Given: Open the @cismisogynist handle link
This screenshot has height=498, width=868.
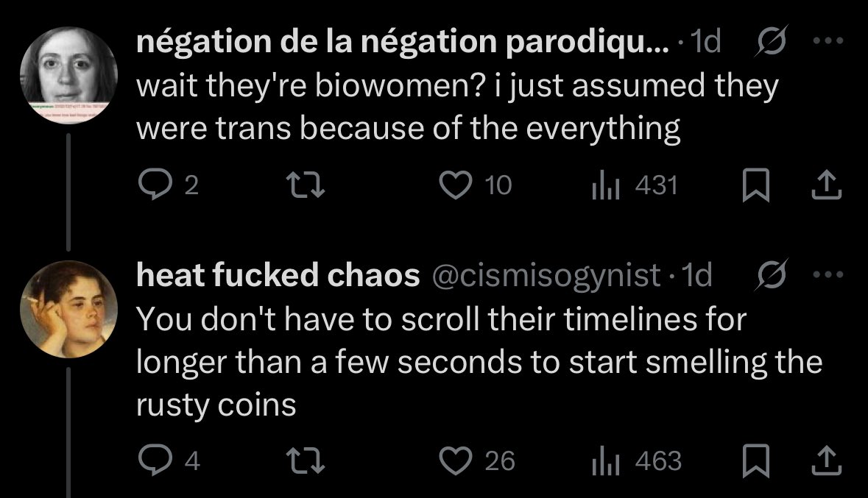Looking at the screenshot, I should coord(546,275).
